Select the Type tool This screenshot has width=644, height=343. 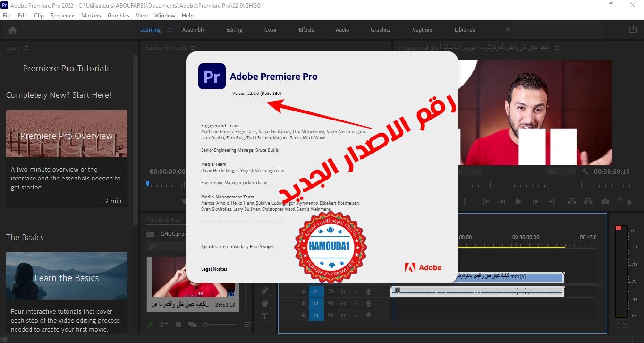[x=265, y=316]
